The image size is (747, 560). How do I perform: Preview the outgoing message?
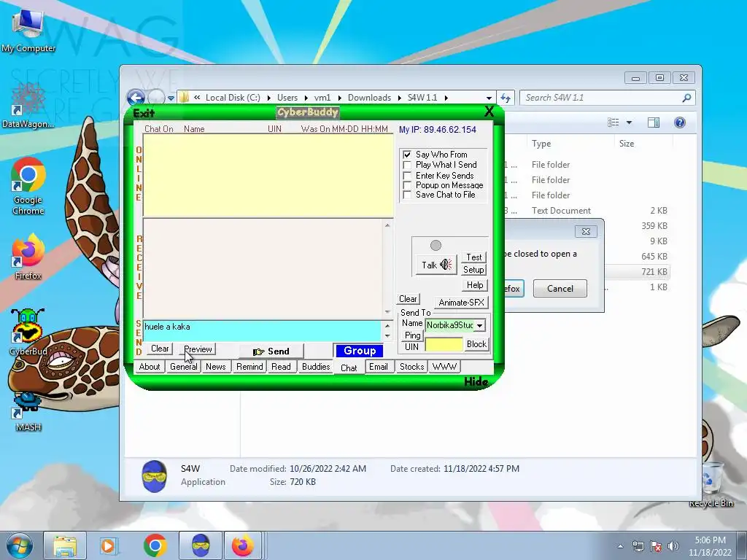click(198, 349)
